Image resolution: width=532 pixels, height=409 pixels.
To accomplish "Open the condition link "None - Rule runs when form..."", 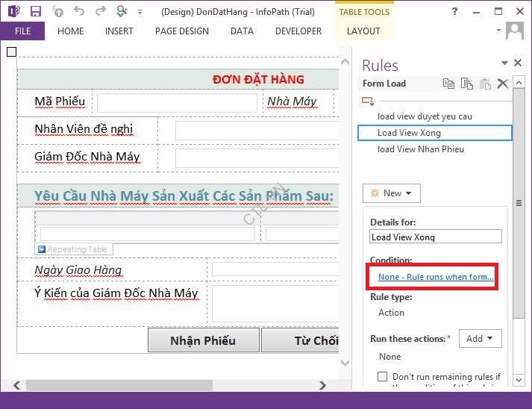I will click(x=436, y=277).
